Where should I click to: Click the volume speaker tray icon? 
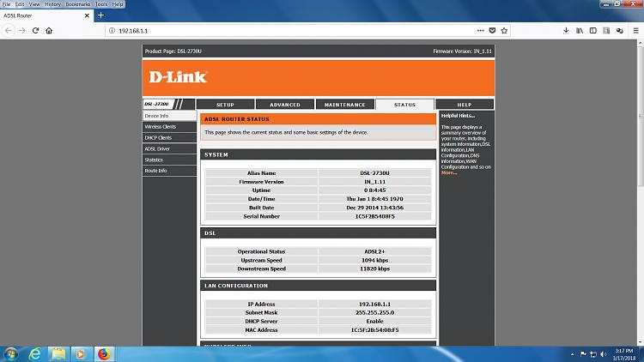point(604,354)
